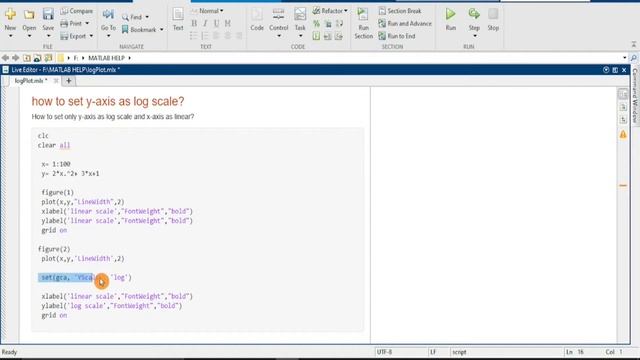Viewport: 640px width, 360px height.
Task: Close the logPlot.mlx tab
Action: coord(56,81)
